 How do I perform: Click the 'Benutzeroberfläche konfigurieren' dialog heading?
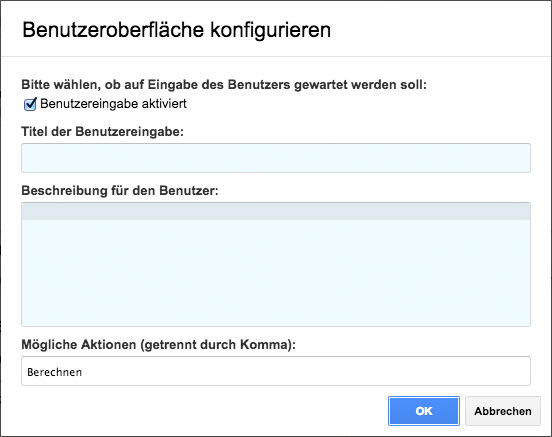point(176,30)
